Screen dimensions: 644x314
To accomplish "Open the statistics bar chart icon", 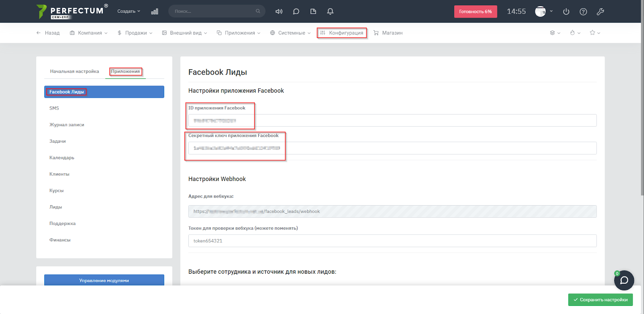I will point(155,11).
